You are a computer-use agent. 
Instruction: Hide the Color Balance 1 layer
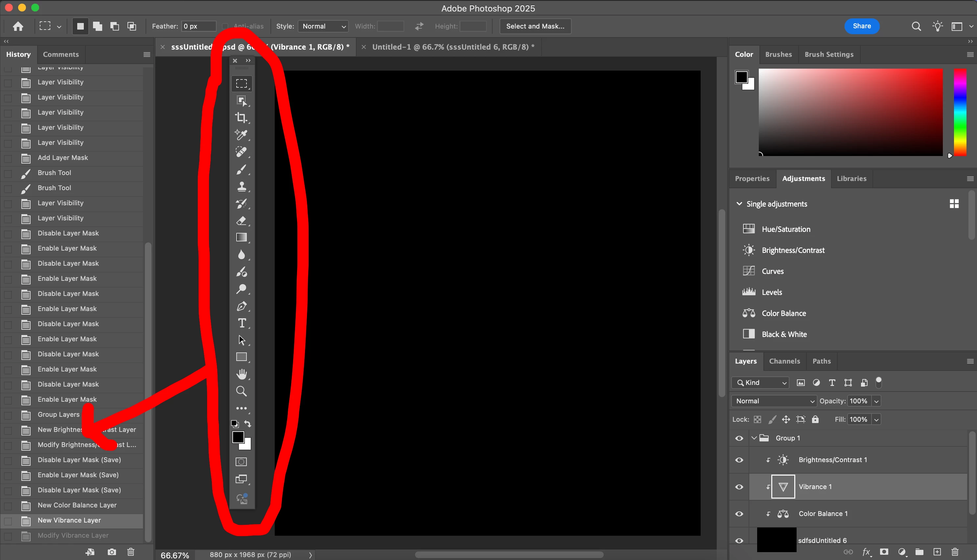(739, 514)
